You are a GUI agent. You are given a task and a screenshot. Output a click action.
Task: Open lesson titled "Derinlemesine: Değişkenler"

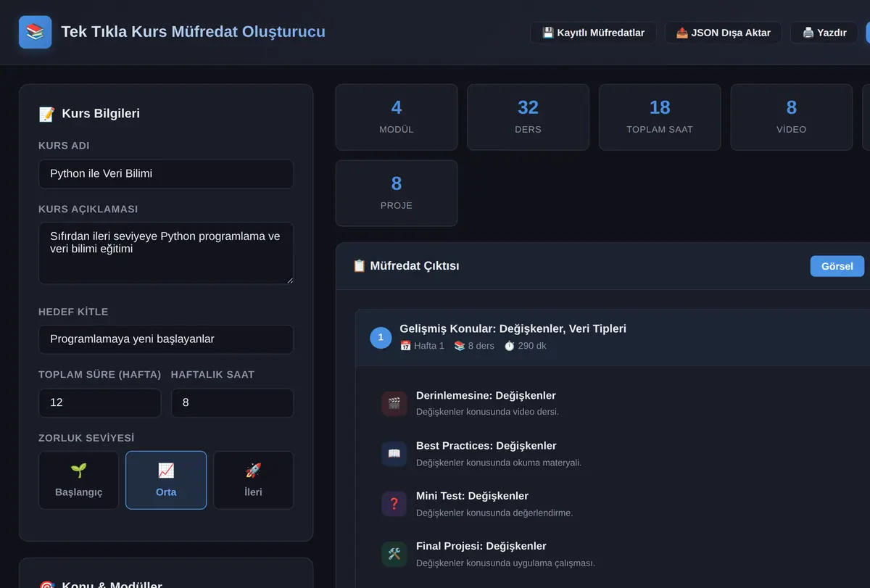pos(486,396)
